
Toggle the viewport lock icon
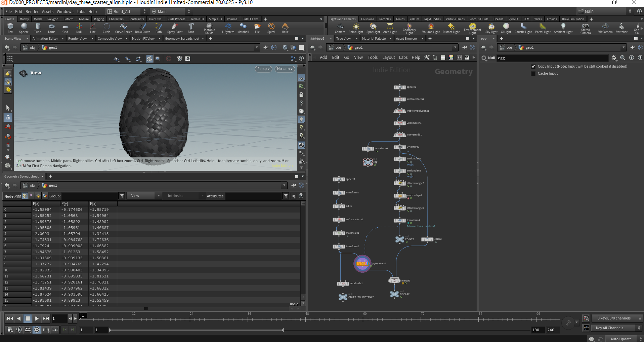click(x=301, y=95)
